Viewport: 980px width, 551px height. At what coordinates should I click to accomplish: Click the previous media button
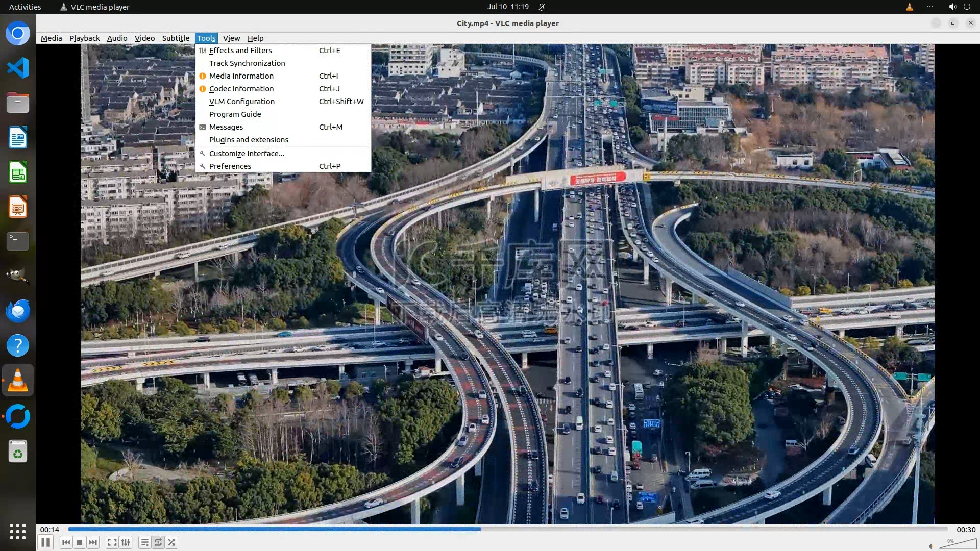tap(66, 542)
